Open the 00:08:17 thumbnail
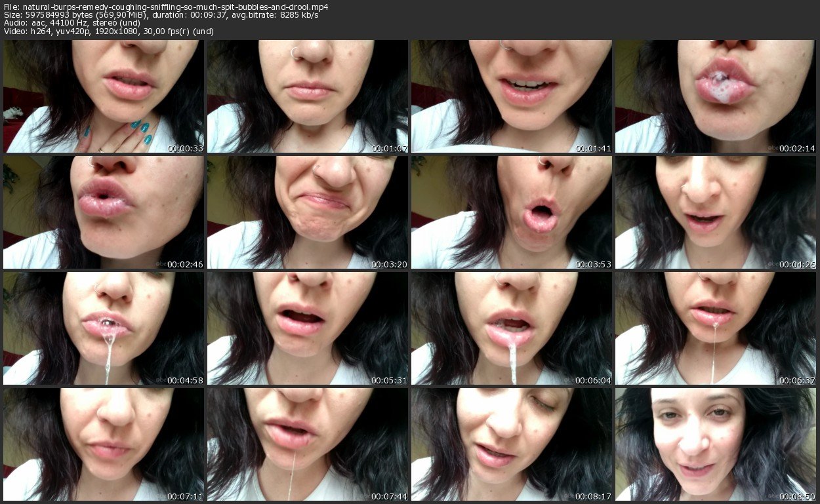 coord(512,444)
